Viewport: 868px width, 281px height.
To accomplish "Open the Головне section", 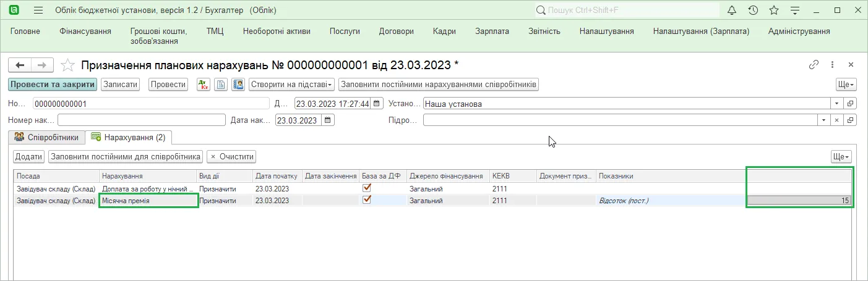I will (x=25, y=31).
